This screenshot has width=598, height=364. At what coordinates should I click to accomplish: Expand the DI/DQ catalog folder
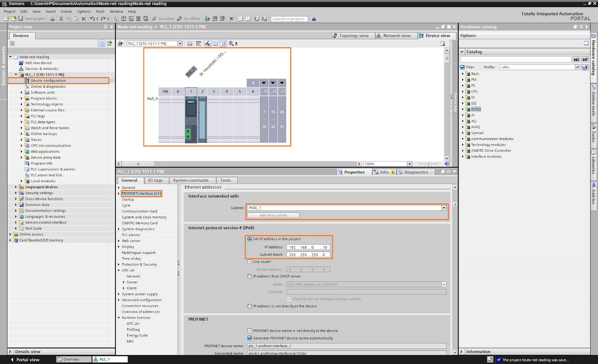tap(463, 109)
